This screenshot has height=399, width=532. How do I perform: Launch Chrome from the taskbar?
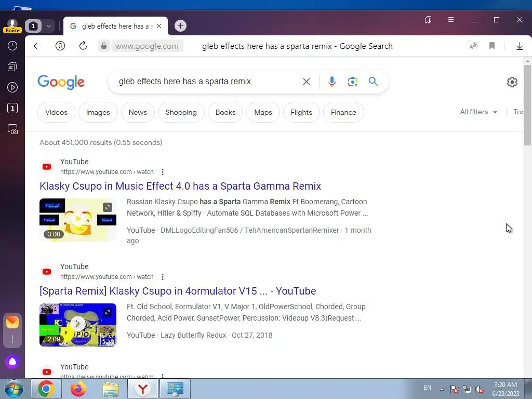[x=46, y=389]
